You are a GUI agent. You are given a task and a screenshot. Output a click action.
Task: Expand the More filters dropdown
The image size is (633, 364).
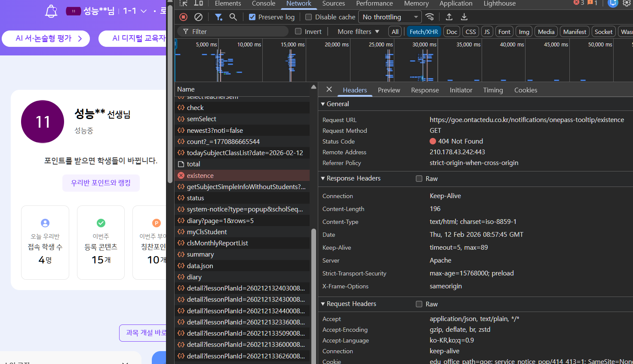(358, 31)
